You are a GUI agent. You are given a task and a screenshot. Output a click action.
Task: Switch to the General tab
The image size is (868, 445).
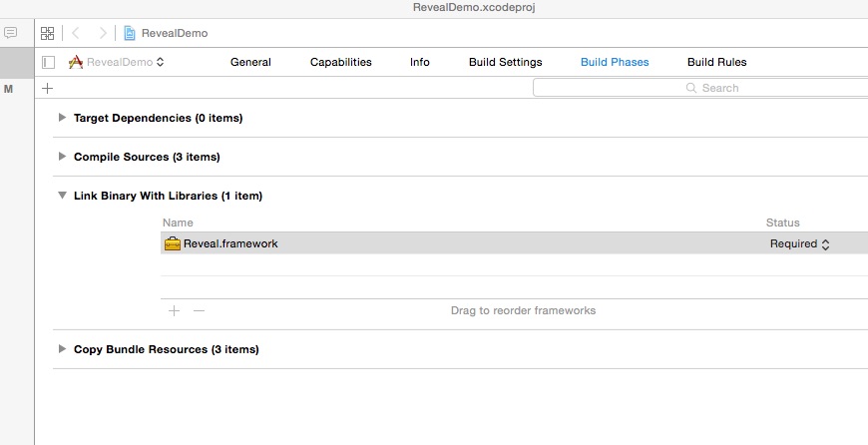(250, 62)
